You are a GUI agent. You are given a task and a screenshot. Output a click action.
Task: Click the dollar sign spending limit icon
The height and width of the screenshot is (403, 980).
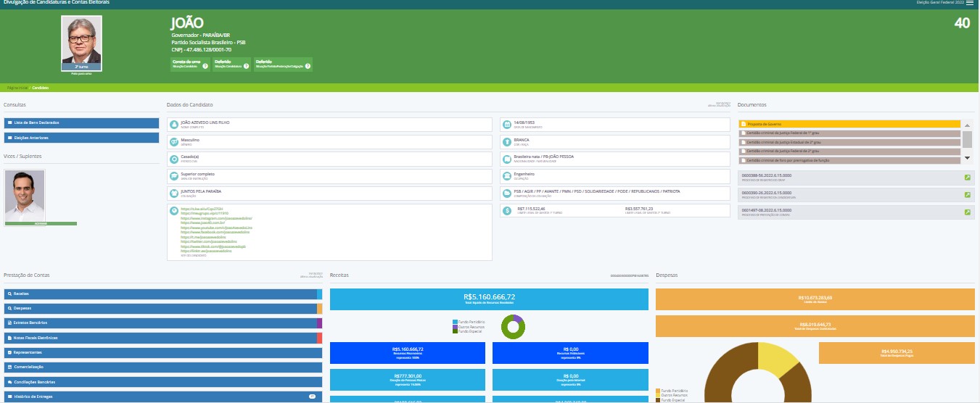[x=507, y=211]
